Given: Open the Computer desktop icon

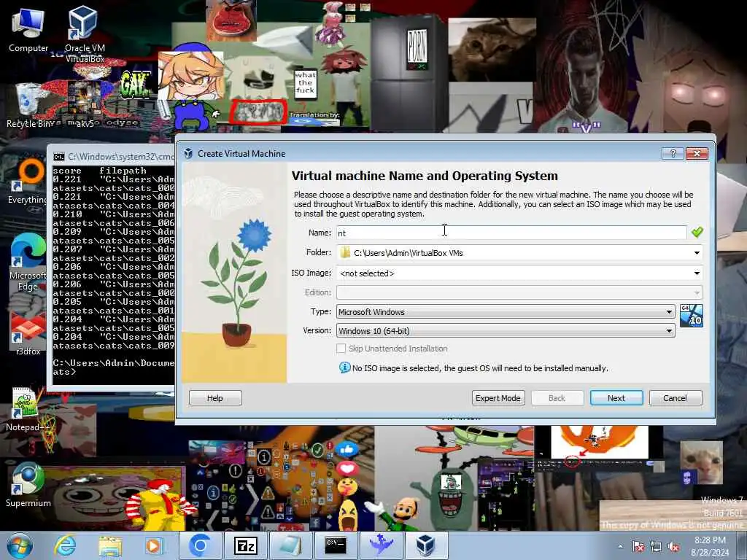Looking at the screenshot, I should tap(28, 29).
